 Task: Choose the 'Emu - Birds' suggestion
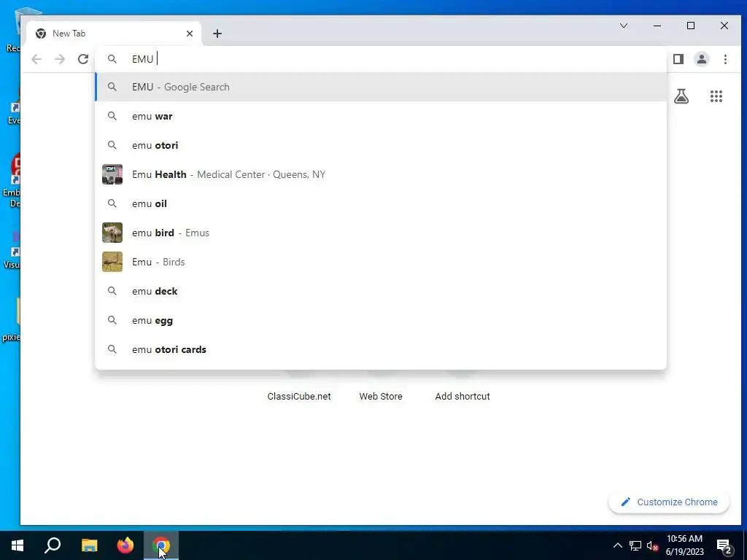(x=381, y=262)
